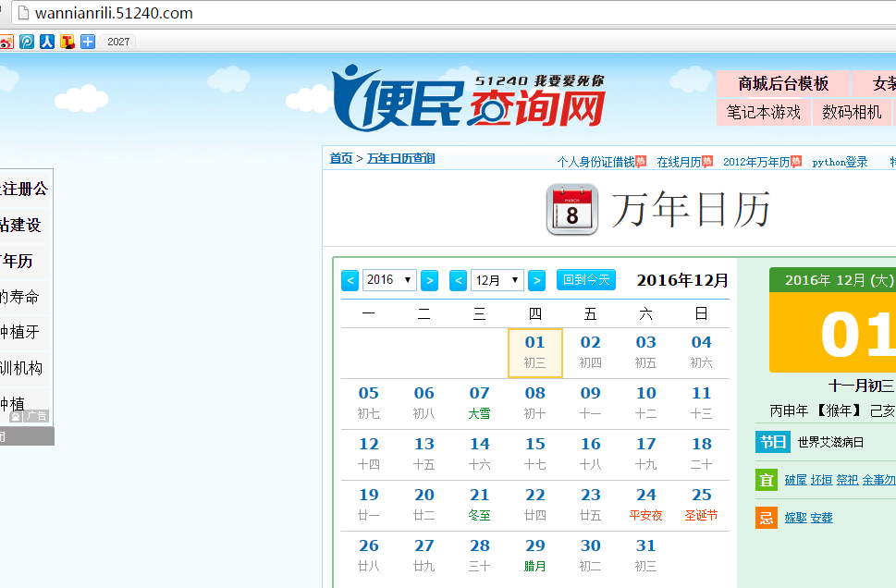This screenshot has height=588, width=896.
Task: Select December 26 廿八 in calendar
Action: [x=369, y=556]
